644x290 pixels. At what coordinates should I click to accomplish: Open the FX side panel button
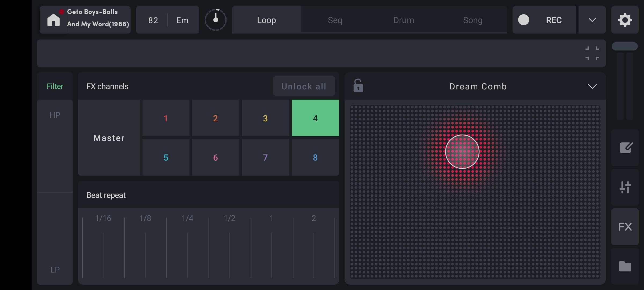pyautogui.click(x=625, y=227)
